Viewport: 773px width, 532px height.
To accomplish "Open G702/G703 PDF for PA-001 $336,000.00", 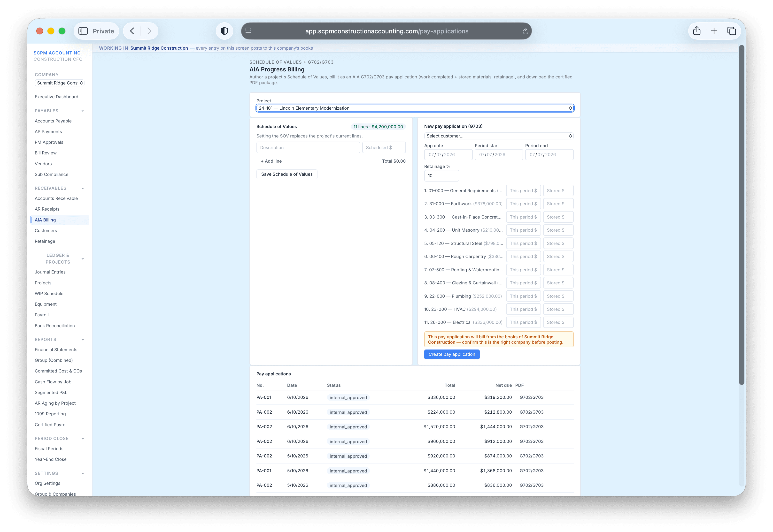I will 531,397.
